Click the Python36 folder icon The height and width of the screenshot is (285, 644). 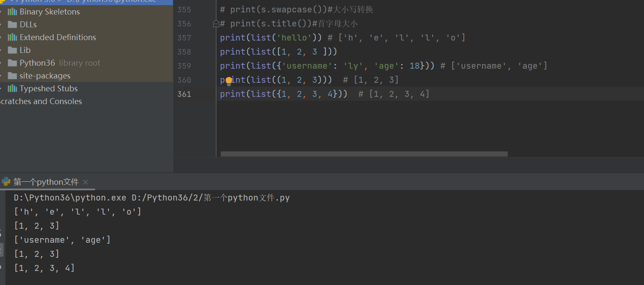tap(12, 63)
